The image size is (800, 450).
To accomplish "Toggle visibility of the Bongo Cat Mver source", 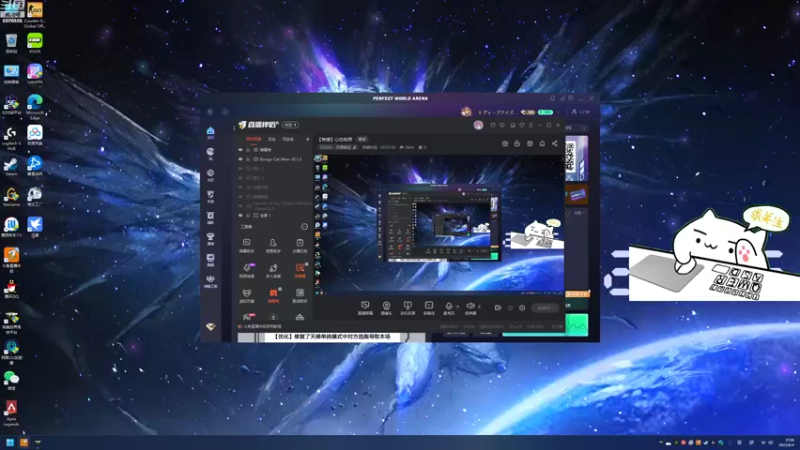I will pyautogui.click(x=240, y=159).
